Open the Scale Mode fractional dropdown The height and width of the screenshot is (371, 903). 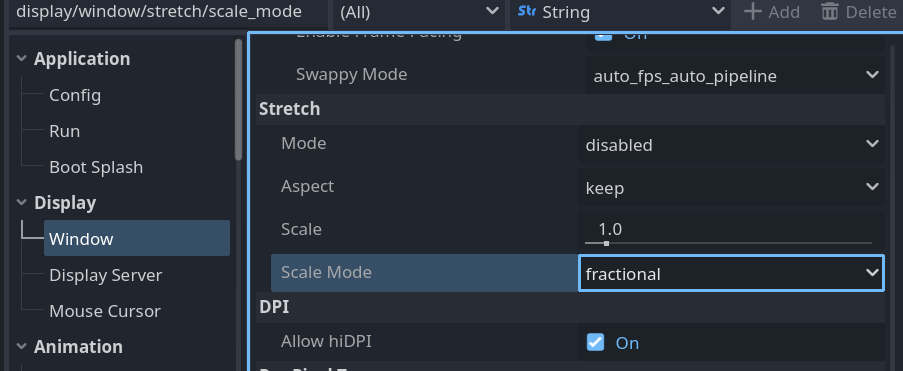click(x=731, y=273)
